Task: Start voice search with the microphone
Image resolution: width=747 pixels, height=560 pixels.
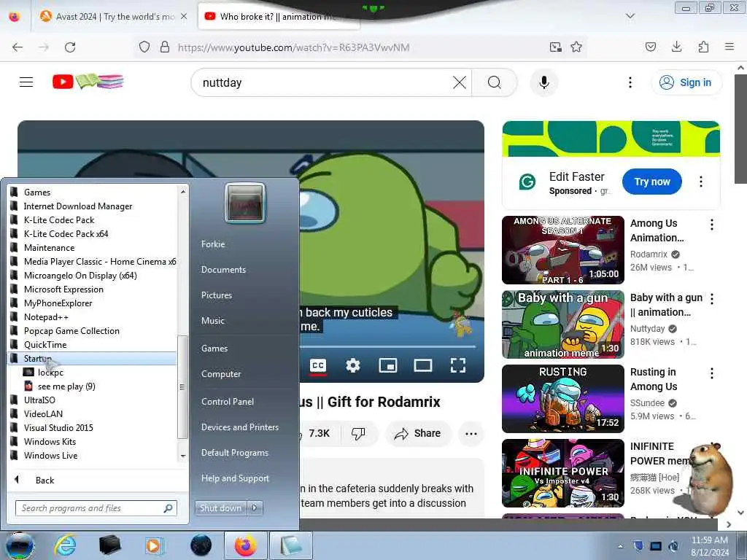Action: (543, 82)
